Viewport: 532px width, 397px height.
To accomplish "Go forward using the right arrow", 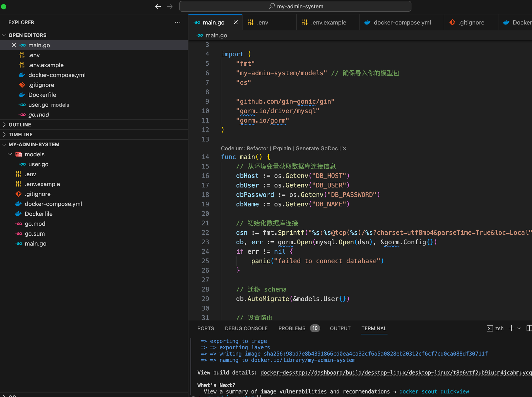I will pyautogui.click(x=170, y=6).
